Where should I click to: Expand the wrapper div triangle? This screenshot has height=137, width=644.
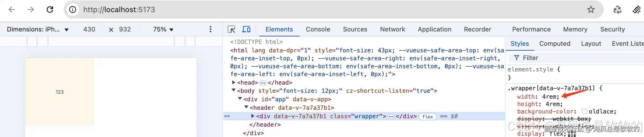[253, 116]
